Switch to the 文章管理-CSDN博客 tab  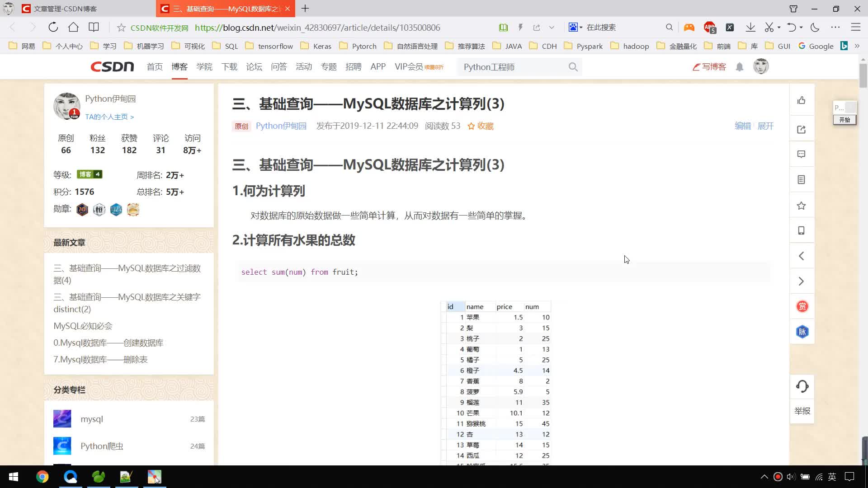[66, 9]
